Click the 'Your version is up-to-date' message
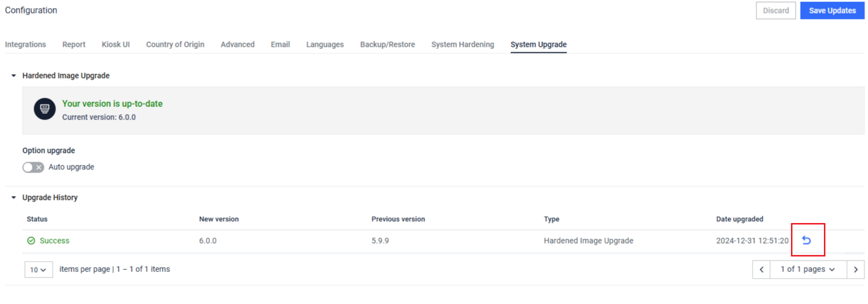Image resolution: width=868 pixels, height=304 pixels. click(x=112, y=104)
